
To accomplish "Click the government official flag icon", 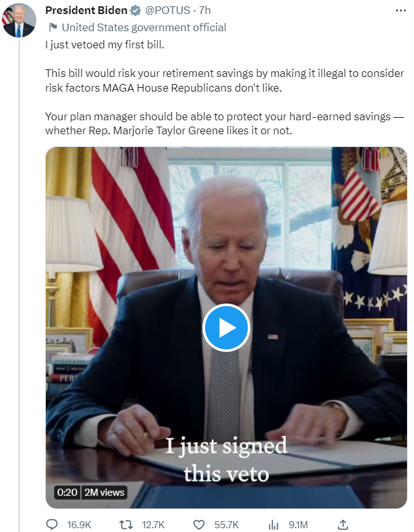I will pos(53,27).
